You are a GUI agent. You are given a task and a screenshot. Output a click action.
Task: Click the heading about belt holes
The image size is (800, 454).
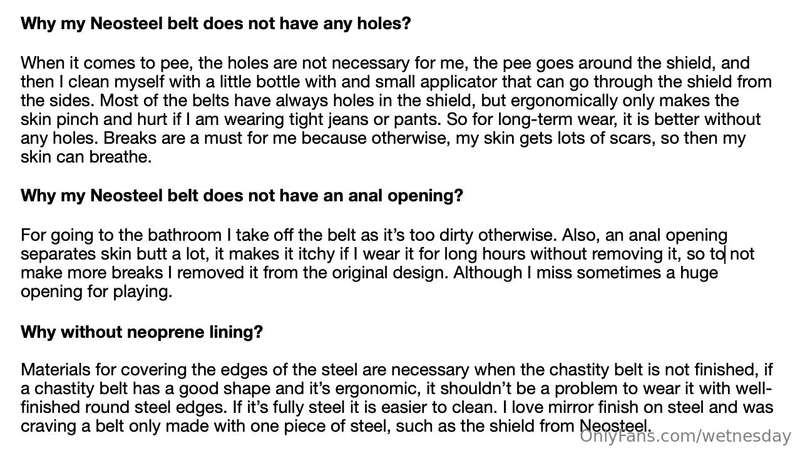[x=216, y=23]
